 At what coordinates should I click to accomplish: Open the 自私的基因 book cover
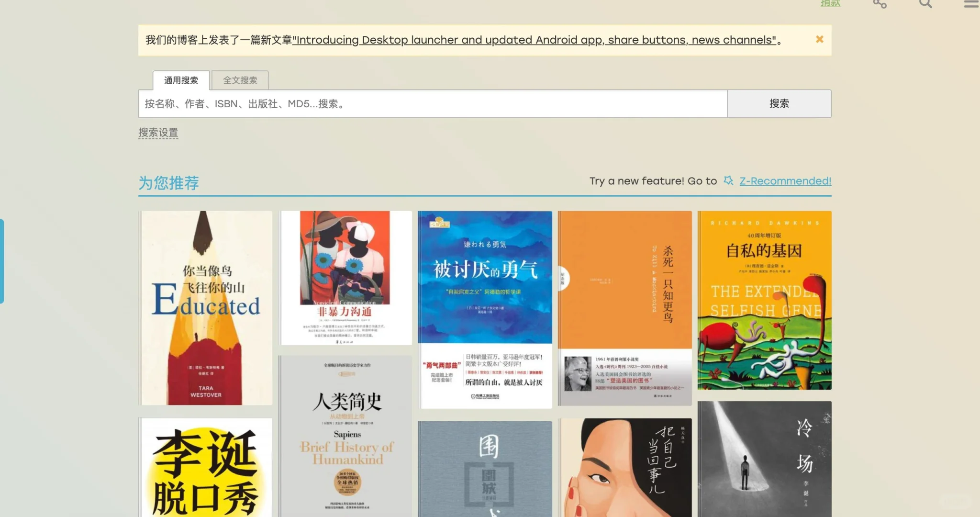[764, 300]
